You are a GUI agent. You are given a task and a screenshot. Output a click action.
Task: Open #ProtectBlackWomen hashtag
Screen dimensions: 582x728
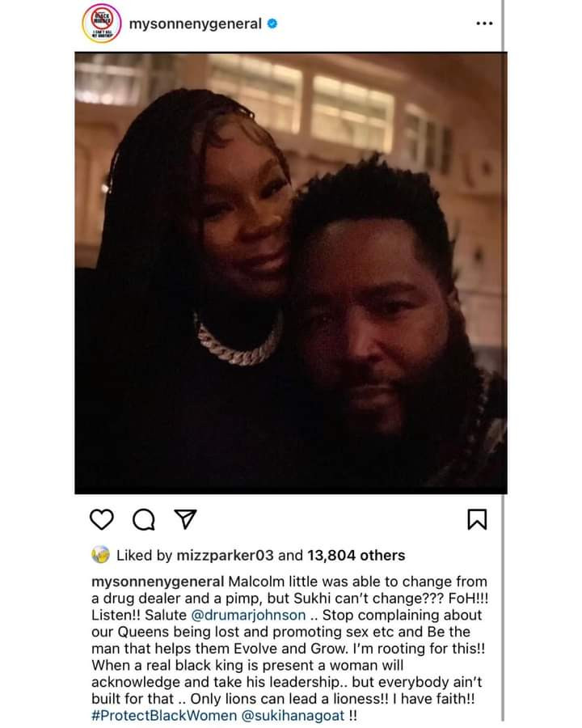[164, 716]
